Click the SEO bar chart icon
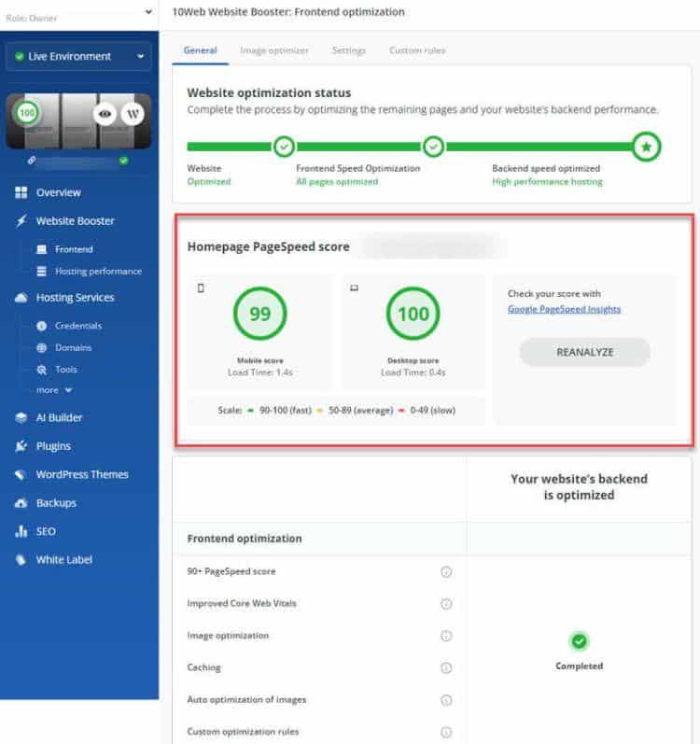Viewport: 700px width, 744px height. pyautogui.click(x=21, y=531)
